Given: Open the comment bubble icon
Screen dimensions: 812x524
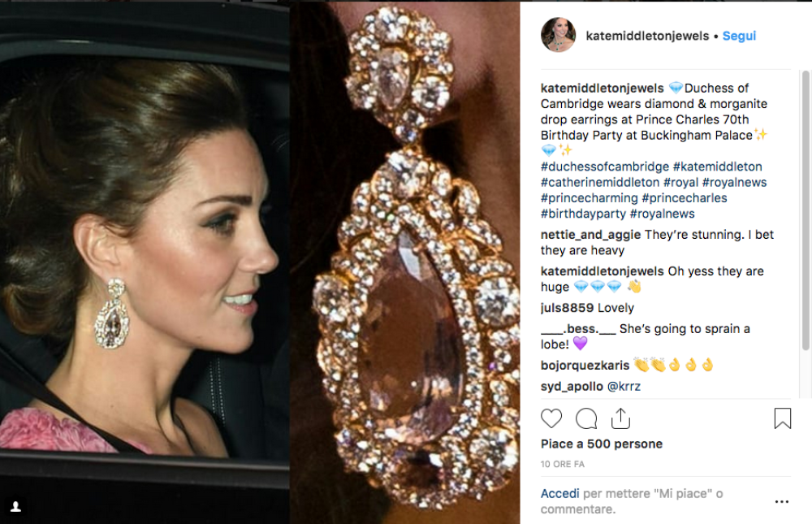Looking at the screenshot, I should (586, 418).
